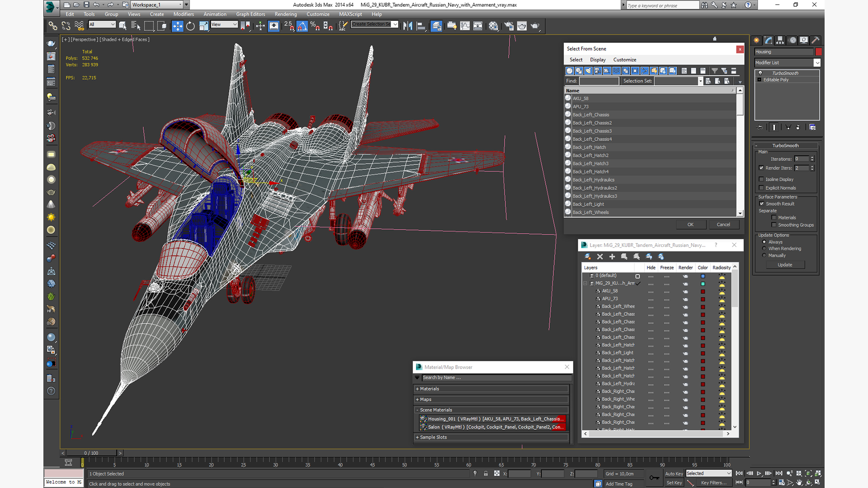
Task: Click Cancel in Select From Scene dialog
Action: click(x=723, y=225)
